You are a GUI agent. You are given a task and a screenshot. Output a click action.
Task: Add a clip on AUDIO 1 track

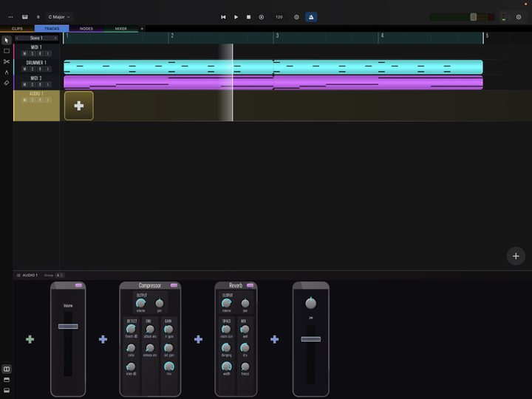(79, 106)
